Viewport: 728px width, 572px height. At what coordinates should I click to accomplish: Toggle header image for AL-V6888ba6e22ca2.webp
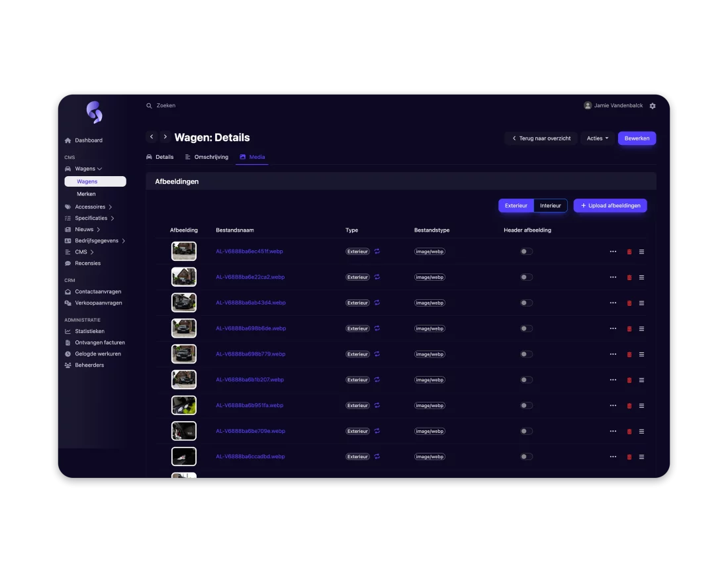click(526, 277)
